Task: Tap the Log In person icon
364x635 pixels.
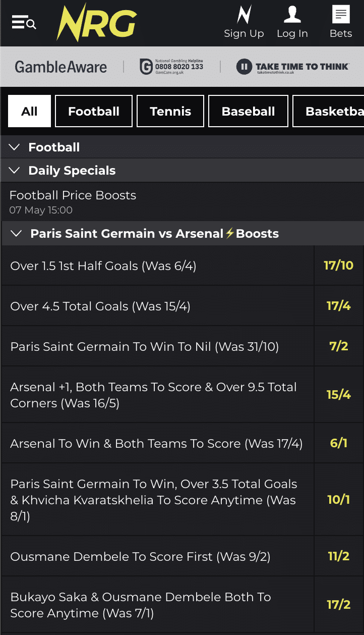Action: [292, 15]
